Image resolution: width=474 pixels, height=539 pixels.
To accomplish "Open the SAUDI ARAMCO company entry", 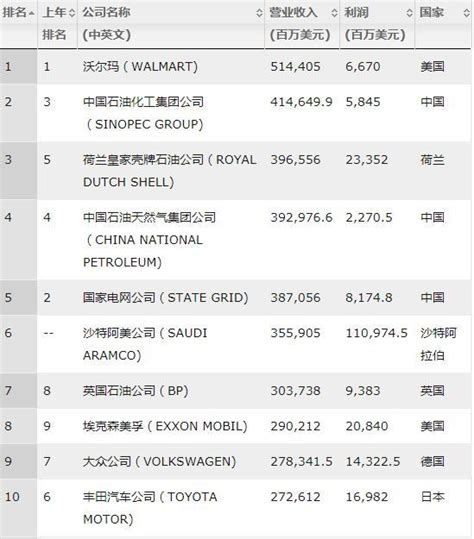I will tap(145, 344).
